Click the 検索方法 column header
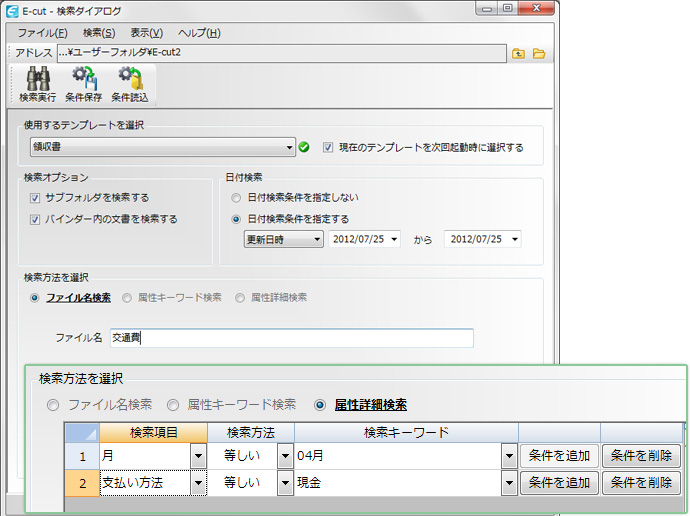690x516 pixels. click(251, 433)
